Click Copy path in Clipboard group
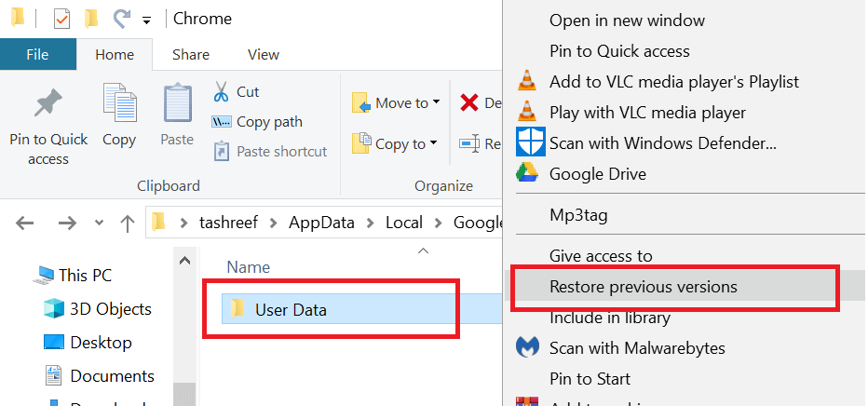This screenshot has height=406, width=868. coord(257,122)
